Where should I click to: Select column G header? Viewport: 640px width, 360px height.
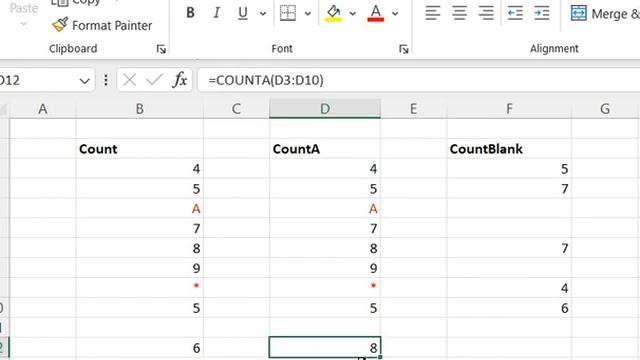605,109
